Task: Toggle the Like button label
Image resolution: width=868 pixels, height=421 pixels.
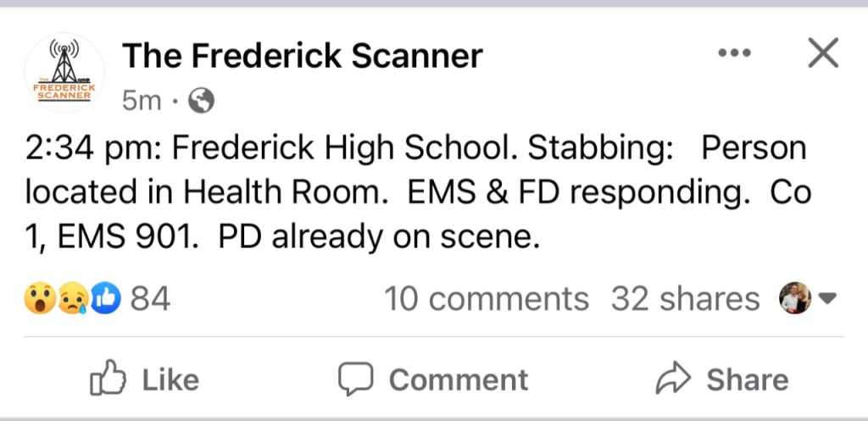Action: tap(170, 379)
